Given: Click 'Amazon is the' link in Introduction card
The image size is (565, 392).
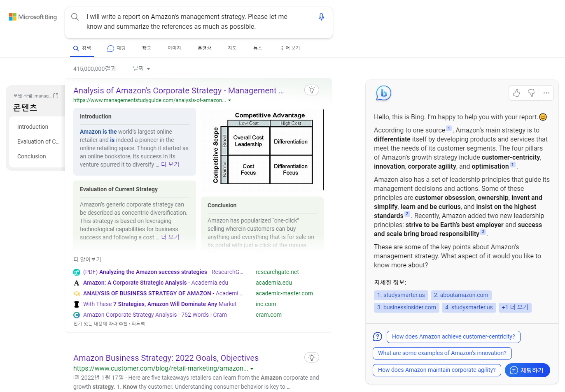Looking at the screenshot, I should [x=98, y=132].
